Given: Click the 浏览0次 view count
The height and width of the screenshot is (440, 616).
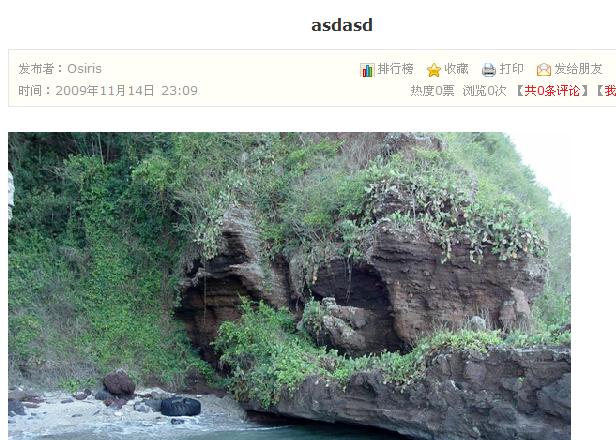Looking at the screenshot, I should point(484,91).
